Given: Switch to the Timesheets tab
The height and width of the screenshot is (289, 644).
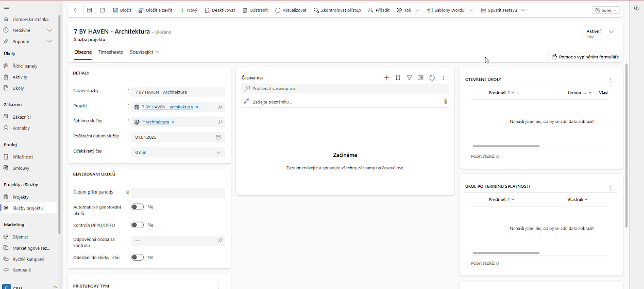Looking at the screenshot, I should (110, 52).
